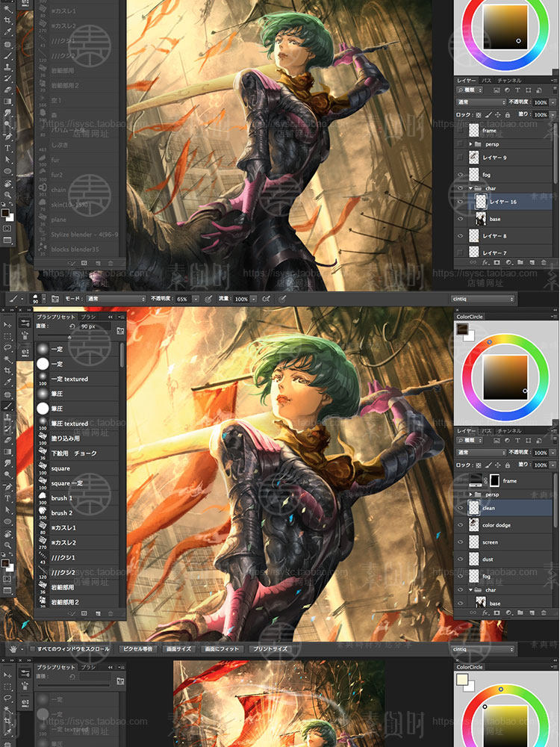The width and height of the screenshot is (560, 747).
Task: Click the 画面サイズ button
Action: click(x=178, y=649)
